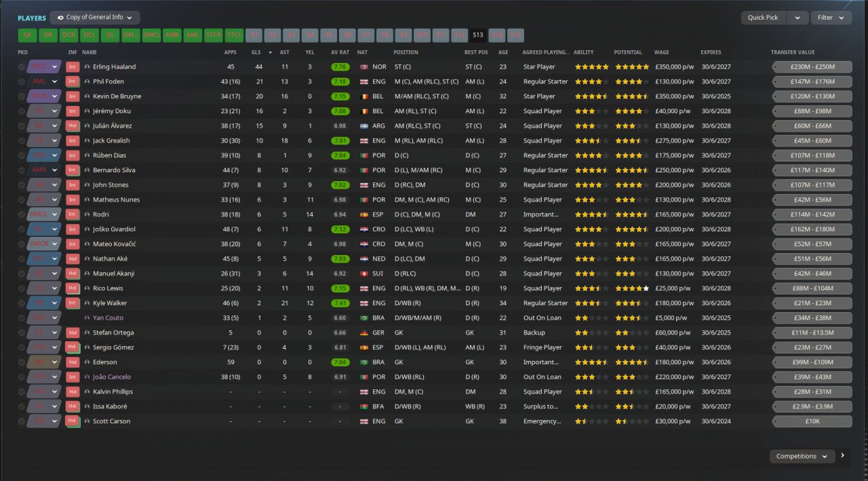Click the £147M - £176M transfer value button
This screenshot has height=481, width=868.
click(x=812, y=81)
